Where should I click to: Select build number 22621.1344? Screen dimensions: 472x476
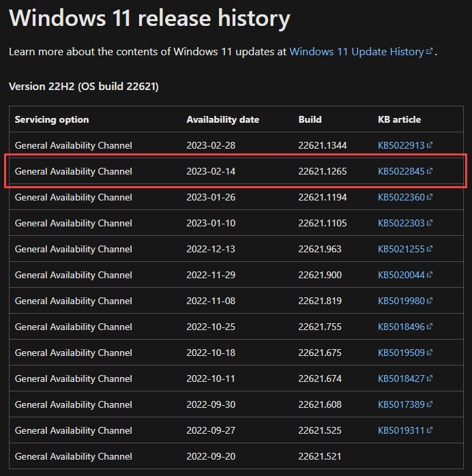click(x=323, y=145)
